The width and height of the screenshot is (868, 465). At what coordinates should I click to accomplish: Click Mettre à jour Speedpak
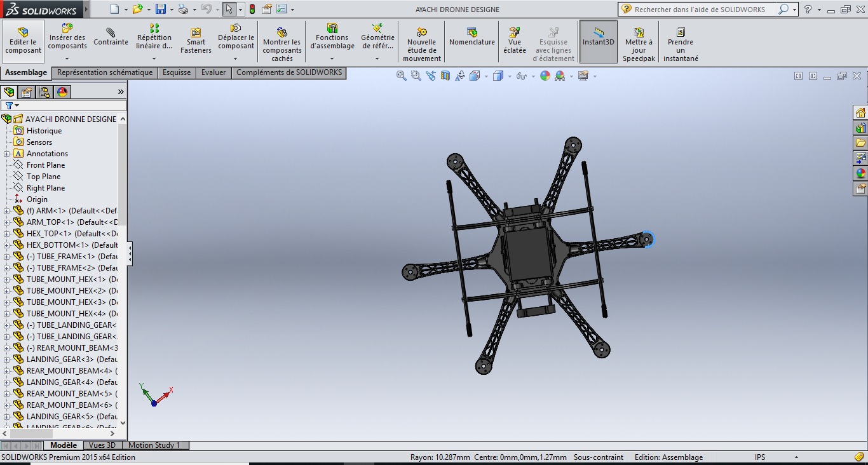point(639,44)
